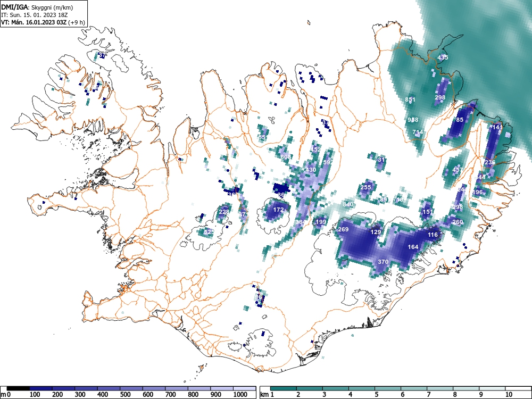Viewport: 532px width, 399px height.
Task: Click the '840' visibility value
Action: (x=348, y=204)
